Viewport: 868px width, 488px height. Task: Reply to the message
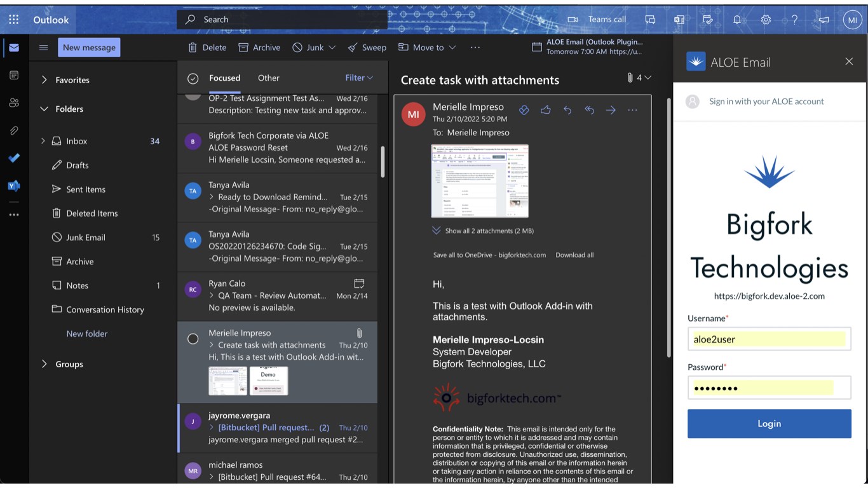[x=567, y=110]
